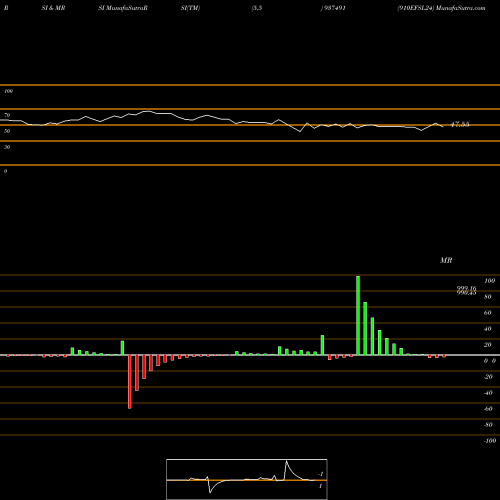Click the MR axis label -60

tap(488, 409)
